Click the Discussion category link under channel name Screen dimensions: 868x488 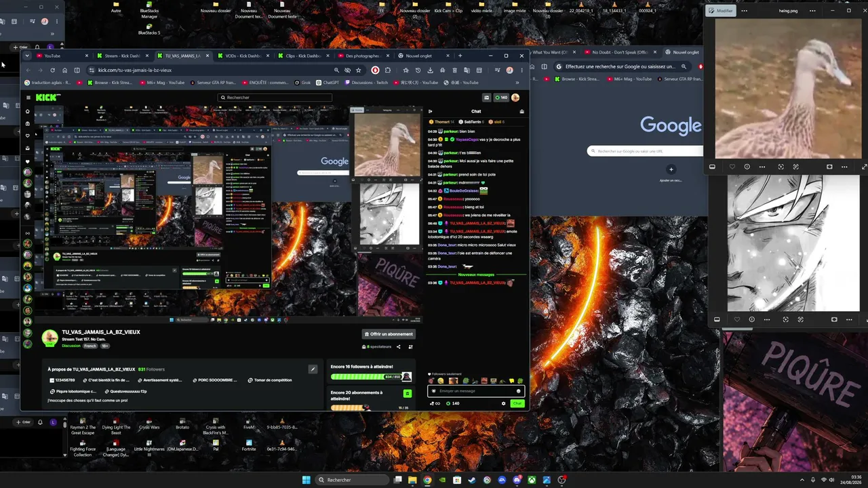coord(71,346)
